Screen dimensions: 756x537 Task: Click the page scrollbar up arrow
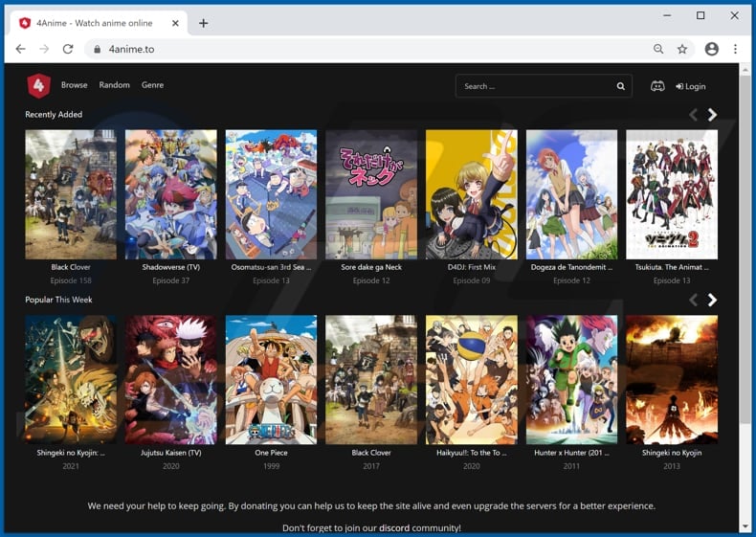(x=745, y=70)
